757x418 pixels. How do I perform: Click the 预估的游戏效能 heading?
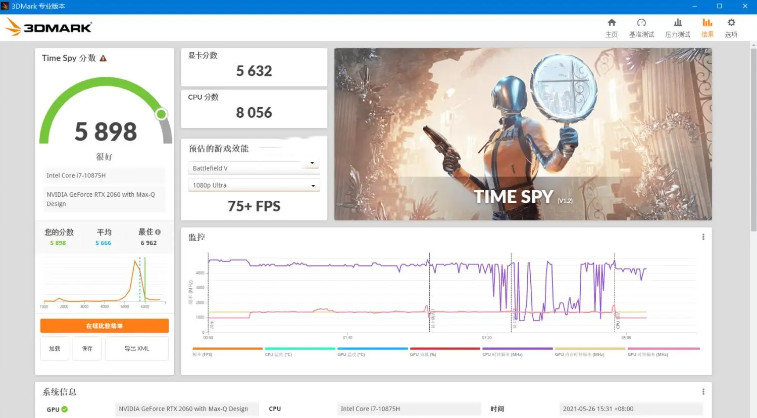[219, 149]
